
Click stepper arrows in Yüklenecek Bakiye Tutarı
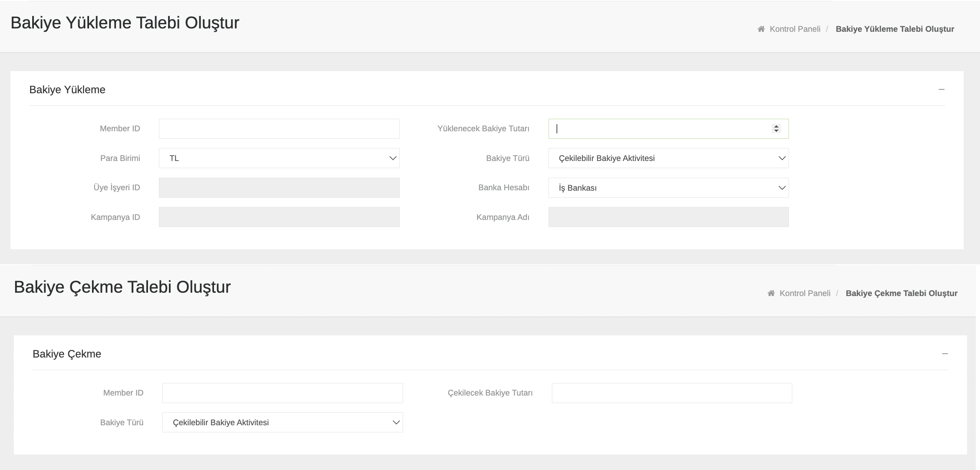(x=776, y=129)
